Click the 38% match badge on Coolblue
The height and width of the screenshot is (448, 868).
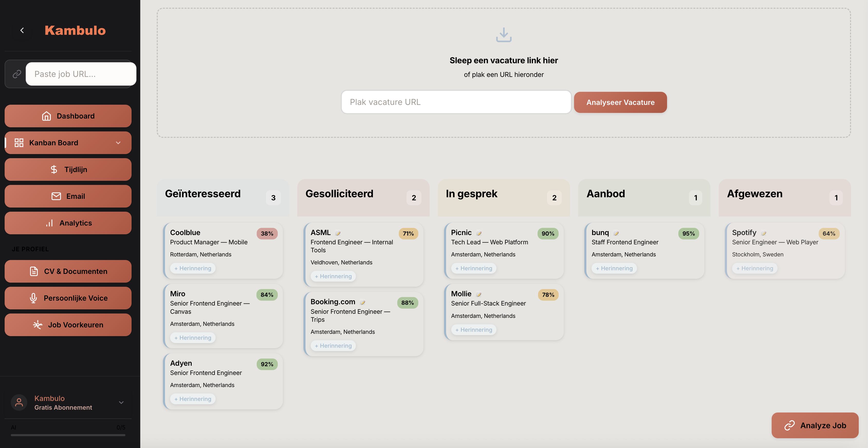point(267,234)
